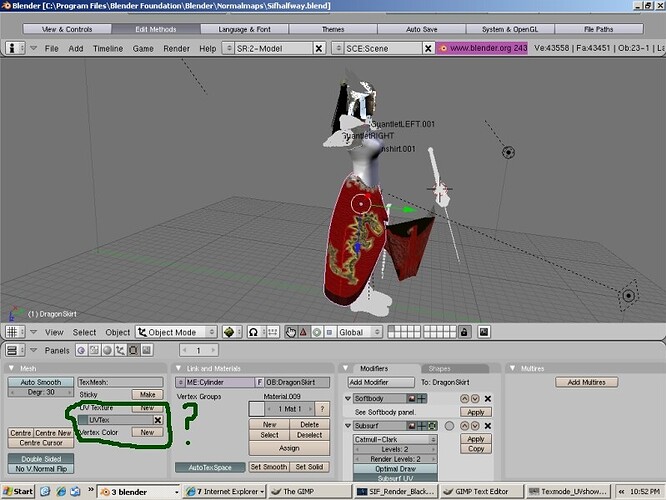This screenshot has height=500, width=666.
Task: Collapse the Subsurf modifier triangle
Action: pyautogui.click(x=348, y=426)
